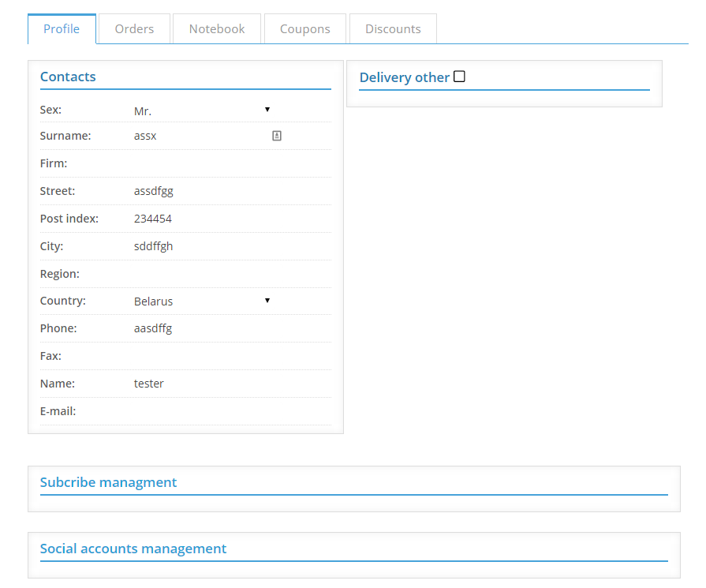Click the Subcribe managment section heading
The width and height of the screenshot is (706, 588).
point(109,482)
